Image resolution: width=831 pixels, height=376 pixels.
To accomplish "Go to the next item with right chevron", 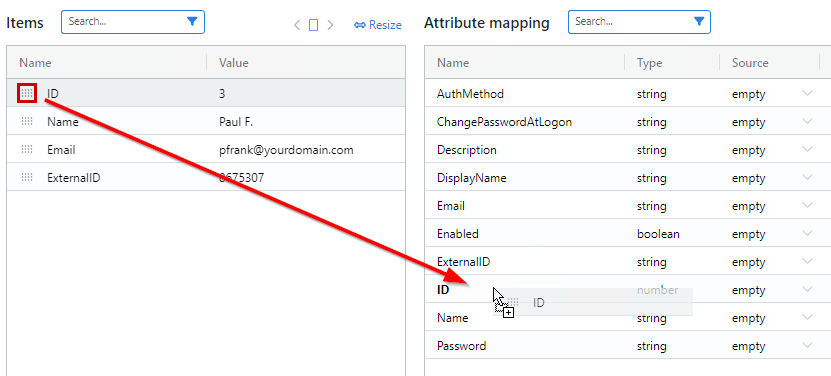I will [331, 25].
